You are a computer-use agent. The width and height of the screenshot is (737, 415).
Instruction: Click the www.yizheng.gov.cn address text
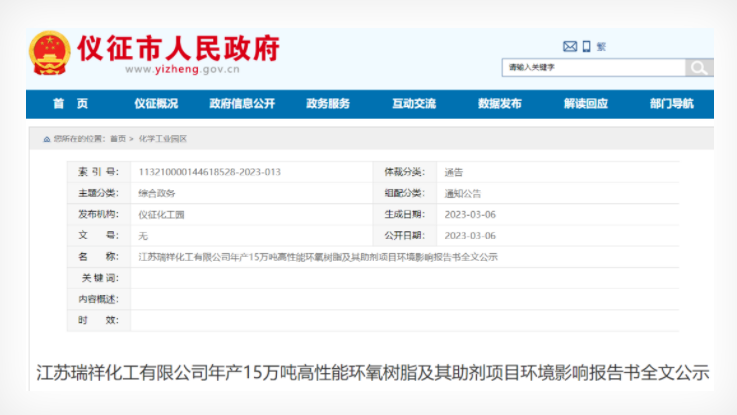(182, 69)
